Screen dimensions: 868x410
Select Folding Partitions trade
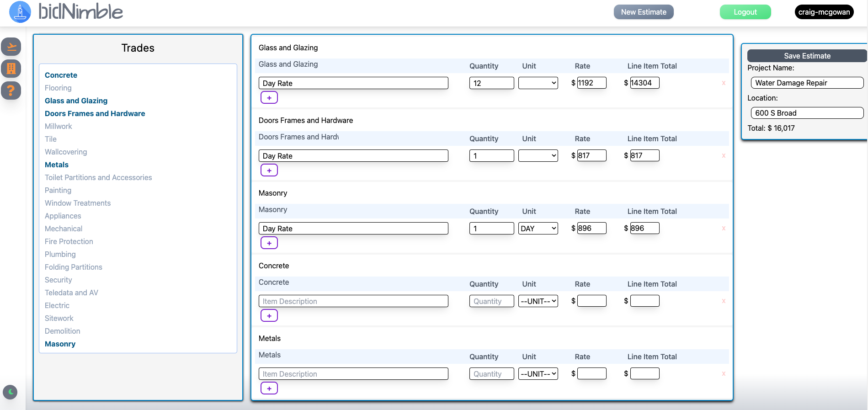74,267
